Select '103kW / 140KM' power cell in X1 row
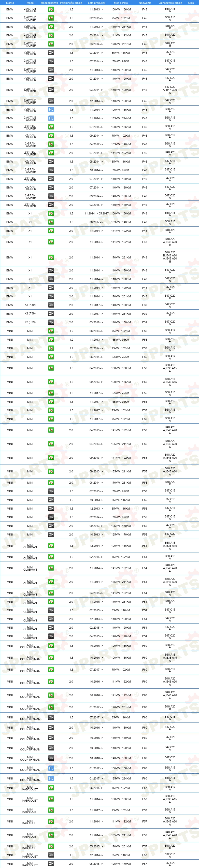 (x=121, y=222)
